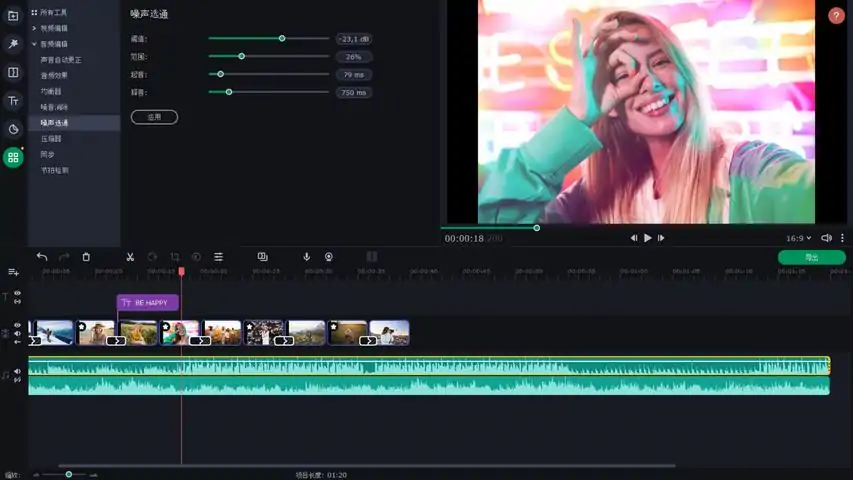Screen dimensions: 853x480
Task: Expand the 视频编辑 tree section
Action: click(x=34, y=28)
